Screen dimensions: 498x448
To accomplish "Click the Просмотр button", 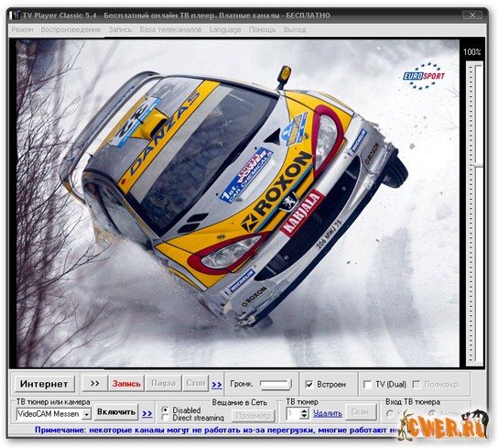I will coord(254,415).
